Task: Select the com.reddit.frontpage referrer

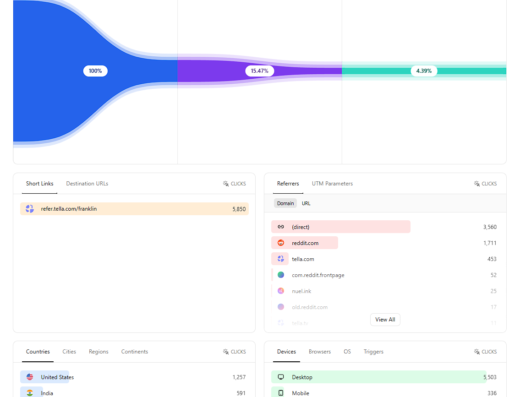Action: [385, 275]
